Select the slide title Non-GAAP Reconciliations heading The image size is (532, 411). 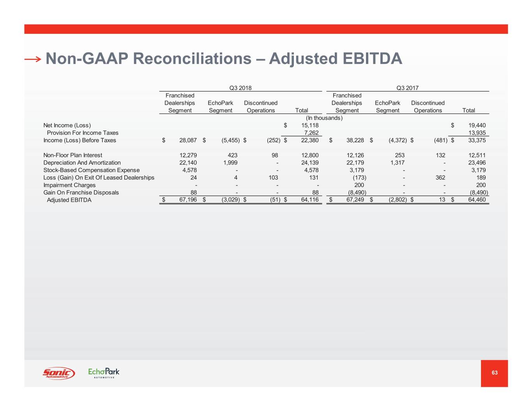tap(224, 59)
